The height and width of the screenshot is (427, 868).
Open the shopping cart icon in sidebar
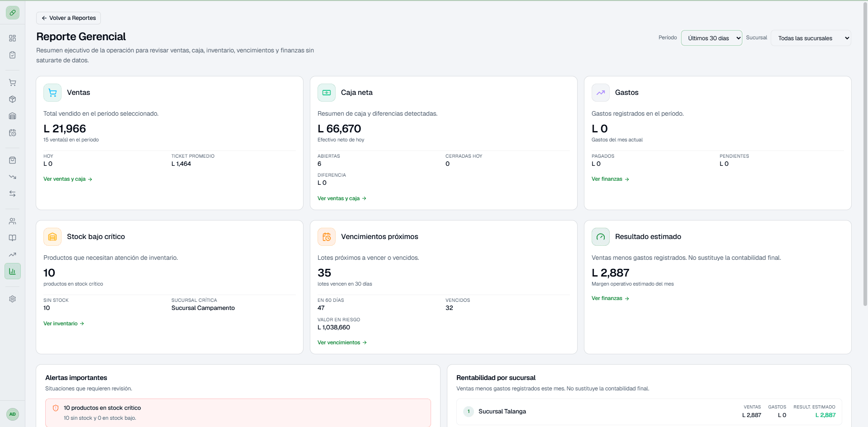pyautogui.click(x=13, y=83)
